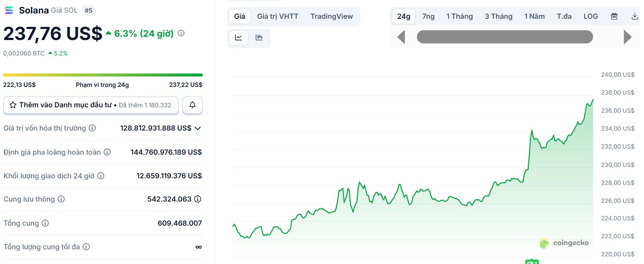Image resolution: width=644 pixels, height=264 pixels.
Task: Open info icon beside Tổng lượng cung tối đa
Action: tap(86, 247)
